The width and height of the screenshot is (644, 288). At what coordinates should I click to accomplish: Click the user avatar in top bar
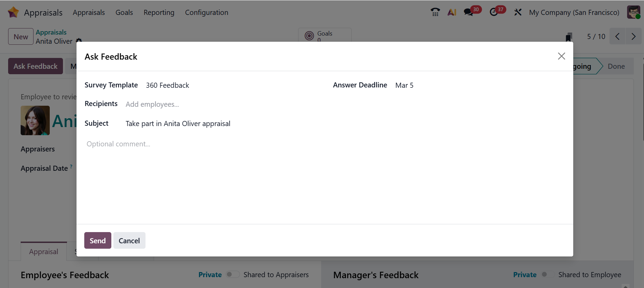pyautogui.click(x=634, y=12)
